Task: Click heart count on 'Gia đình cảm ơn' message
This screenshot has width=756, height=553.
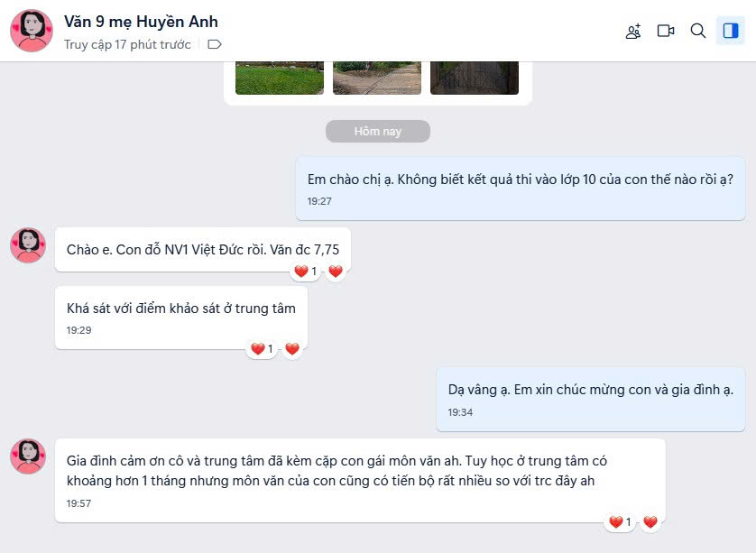Action: pyautogui.click(x=620, y=521)
